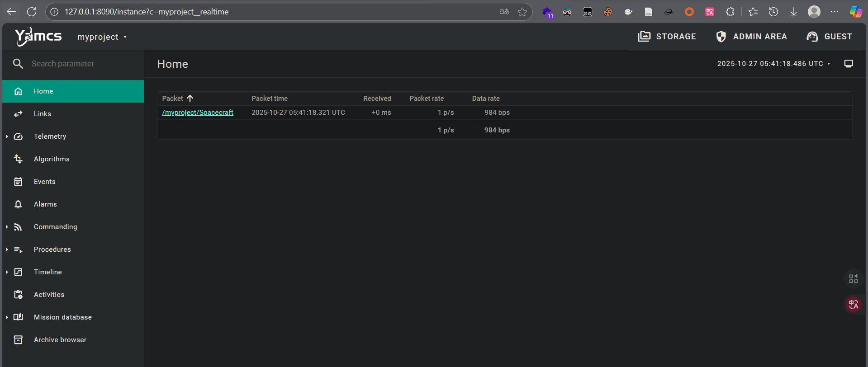Open the /myproject/Spacecraft packet link
This screenshot has height=367, width=868.
click(x=198, y=113)
